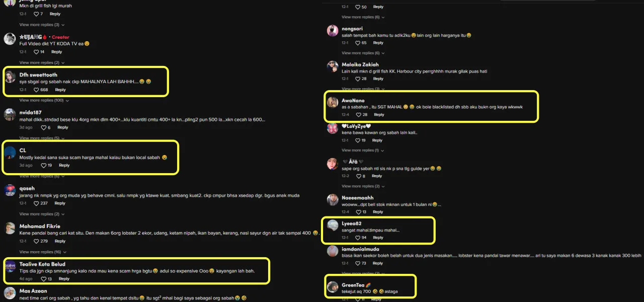Expand 100 replies under Dfh sweettooth
Image resolution: width=644 pixels, height=302 pixels.
42,100
